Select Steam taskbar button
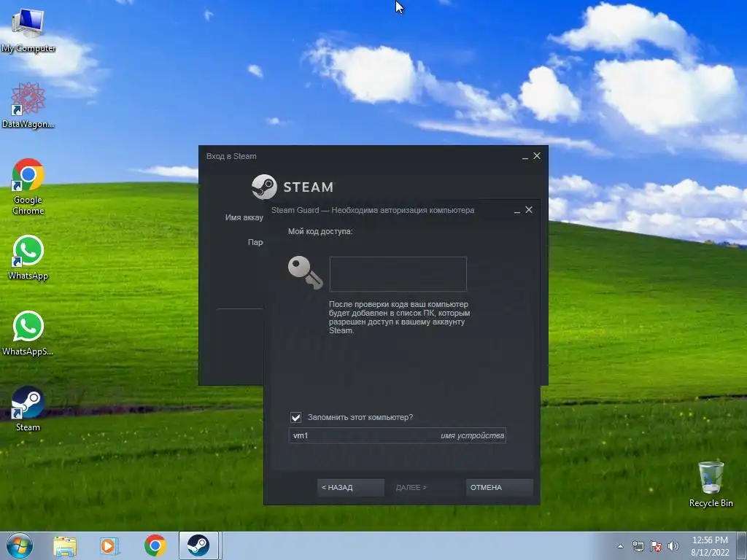Viewport: 747px width, 560px height. (198, 545)
